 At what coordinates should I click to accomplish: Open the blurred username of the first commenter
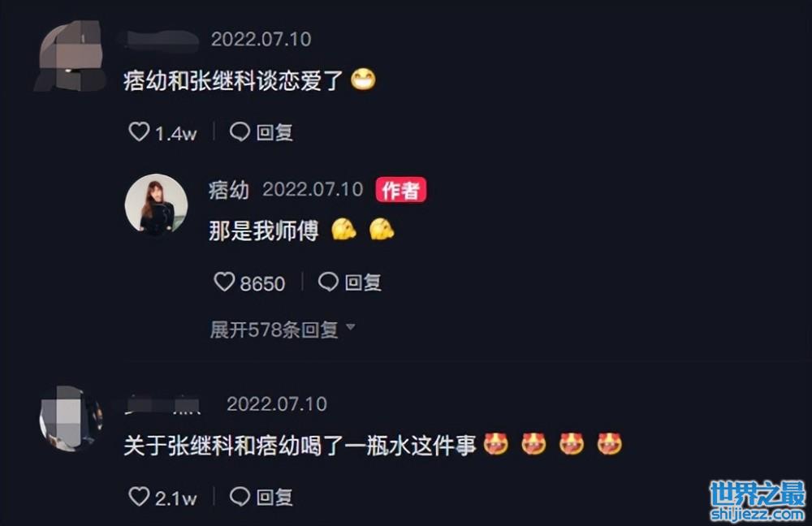(161, 41)
